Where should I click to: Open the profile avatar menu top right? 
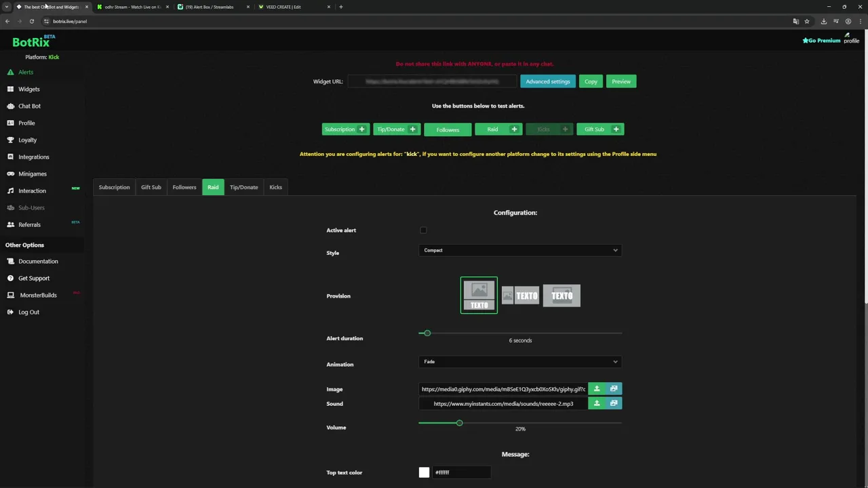(851, 38)
